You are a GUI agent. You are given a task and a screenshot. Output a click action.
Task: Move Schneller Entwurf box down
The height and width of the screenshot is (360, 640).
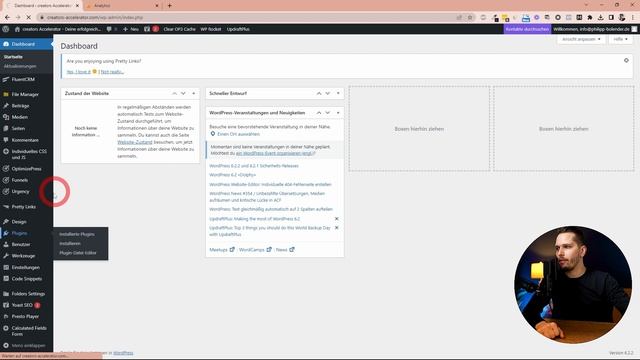point(327,93)
